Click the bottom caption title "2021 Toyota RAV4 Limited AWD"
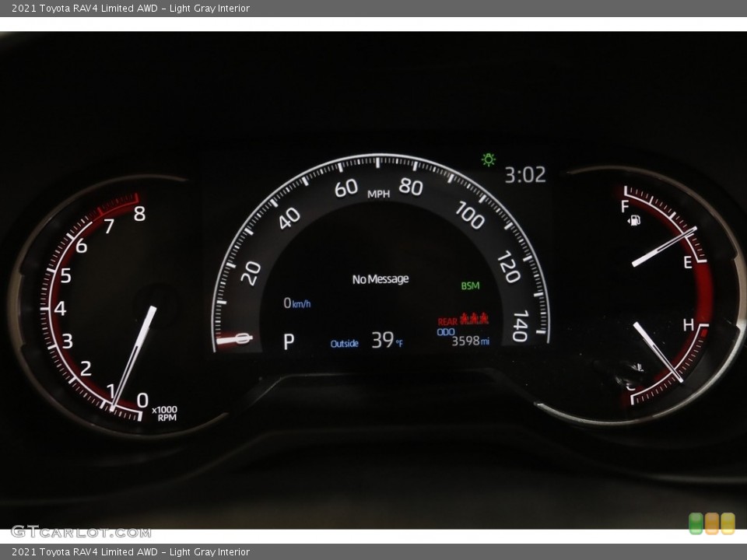This screenshot has width=747, height=560. click(x=84, y=552)
